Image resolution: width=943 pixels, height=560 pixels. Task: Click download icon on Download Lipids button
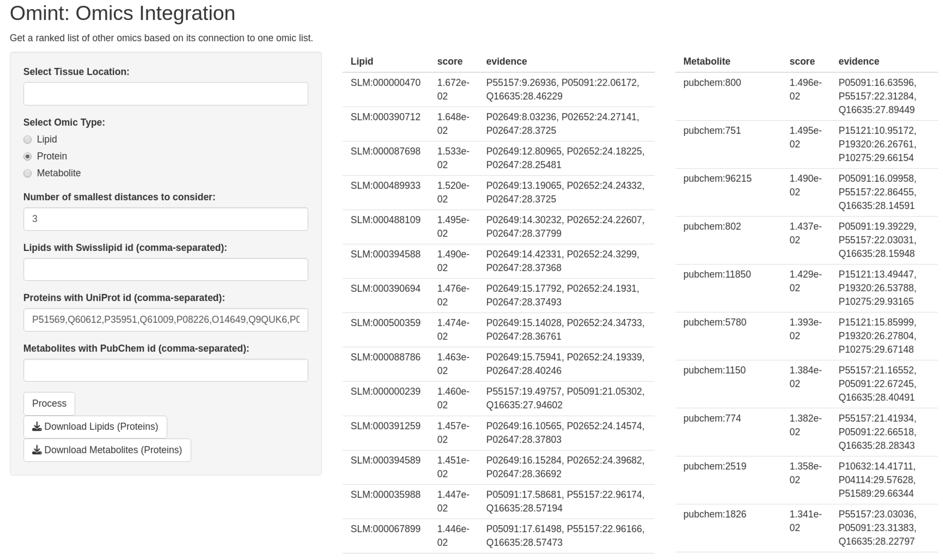[x=37, y=427]
